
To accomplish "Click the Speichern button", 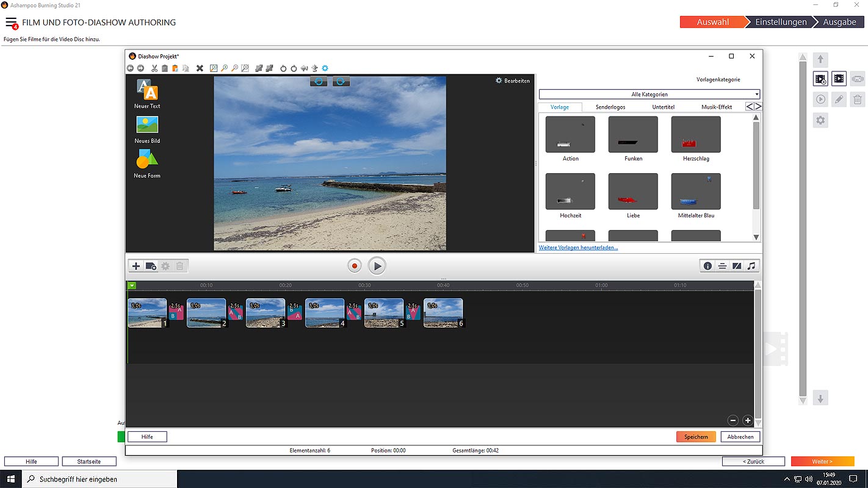I will point(695,437).
